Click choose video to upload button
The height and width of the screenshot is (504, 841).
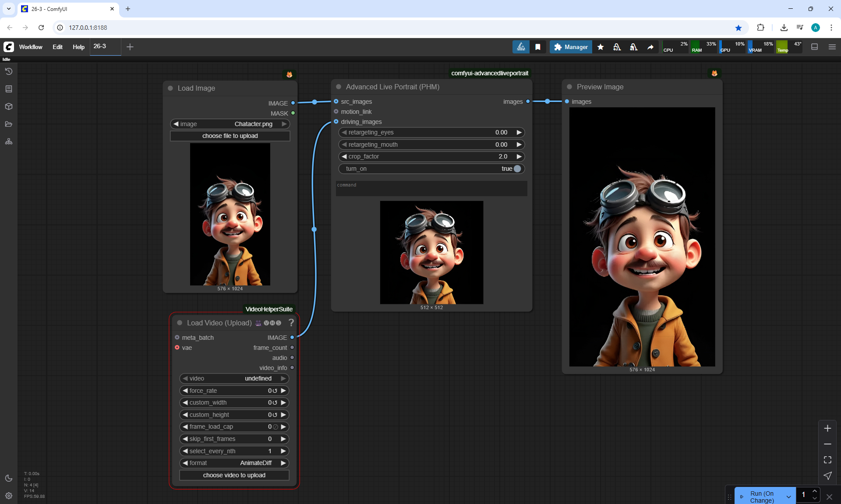234,475
